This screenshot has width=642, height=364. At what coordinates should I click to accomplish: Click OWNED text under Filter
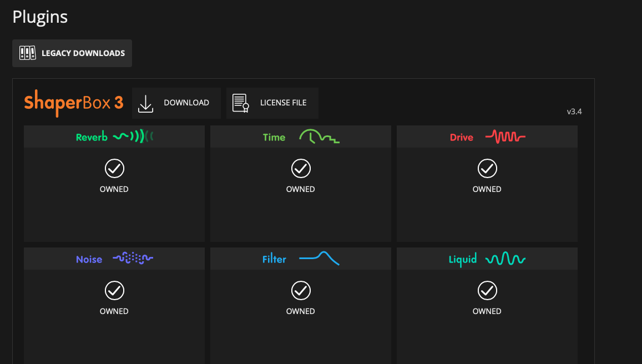[301, 311]
